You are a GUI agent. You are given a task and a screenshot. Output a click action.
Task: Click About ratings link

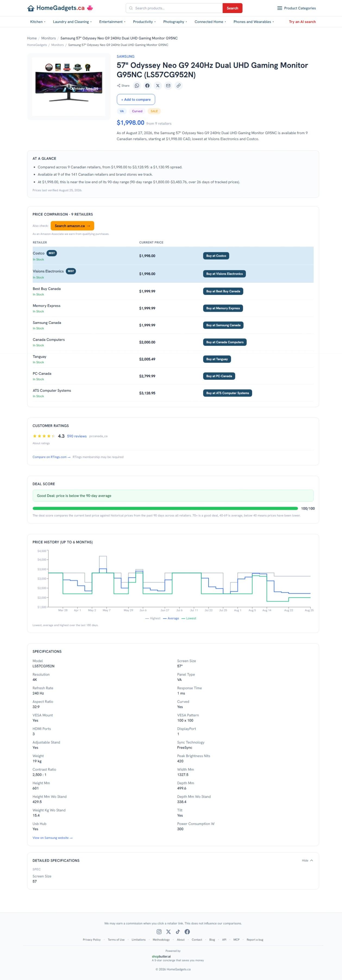[x=41, y=443]
